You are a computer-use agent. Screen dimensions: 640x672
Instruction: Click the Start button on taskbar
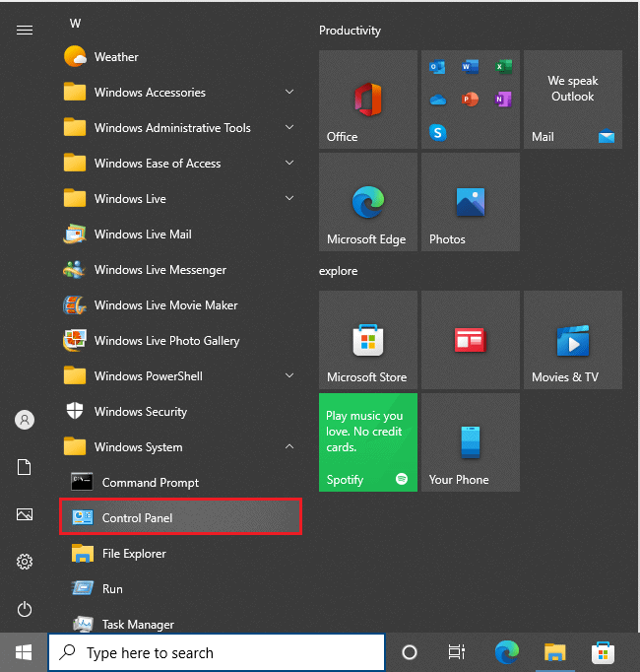(24, 652)
